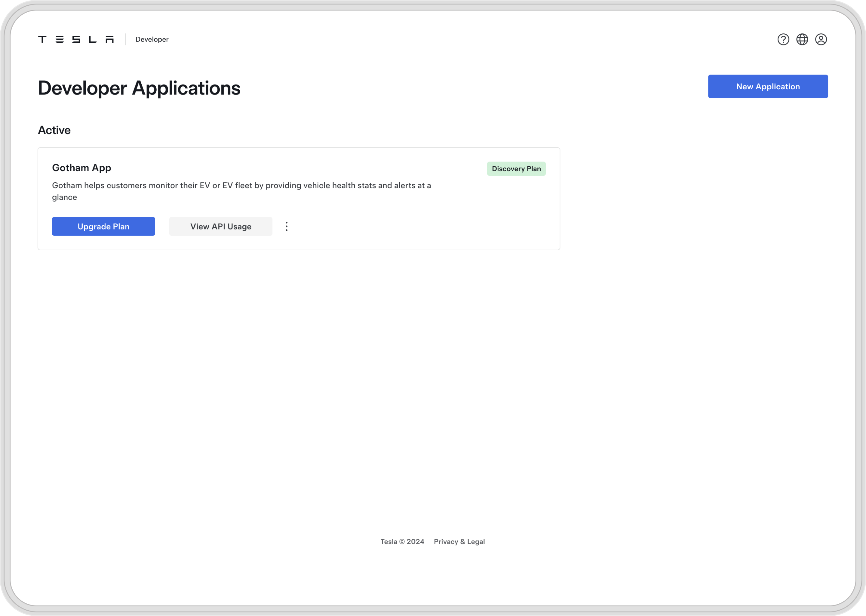
Task: Click the Developer Applications heading
Action: click(139, 88)
